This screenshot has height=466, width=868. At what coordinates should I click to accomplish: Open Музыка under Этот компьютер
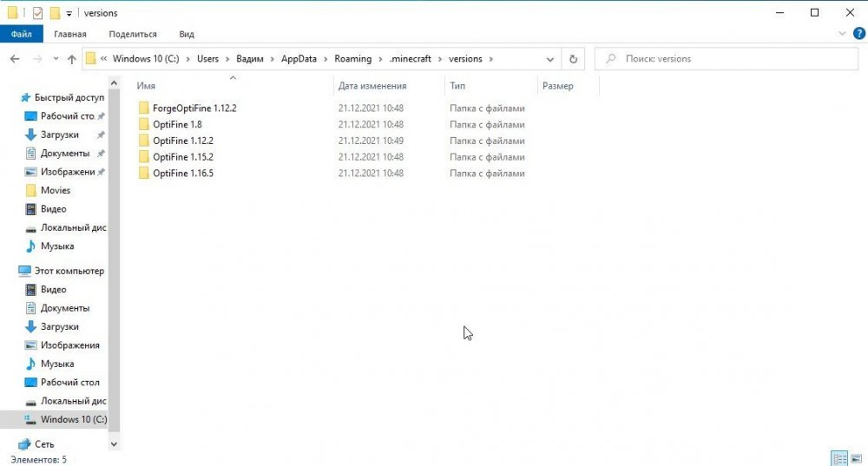(57, 364)
